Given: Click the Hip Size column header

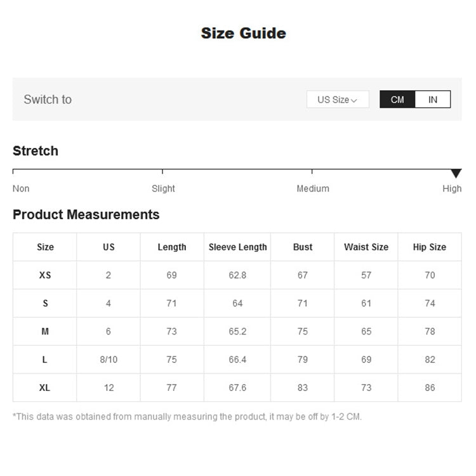Looking at the screenshot, I should tap(430, 247).
